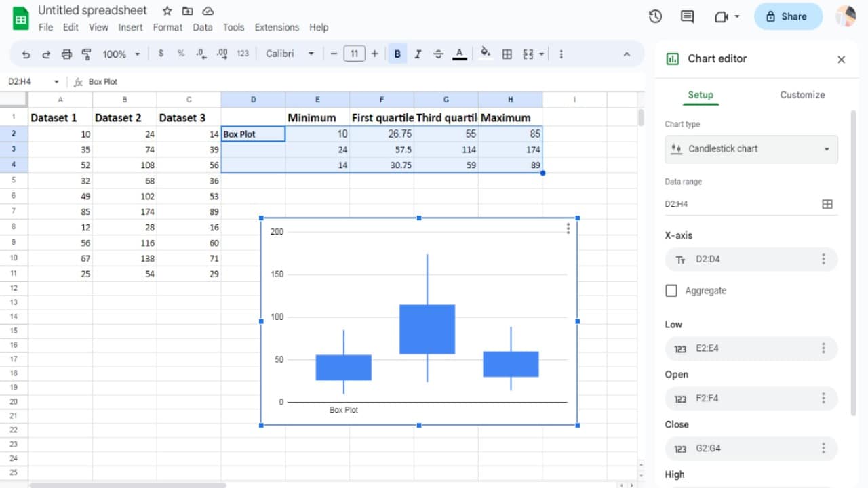Open version history clock icon

pyautogui.click(x=655, y=16)
